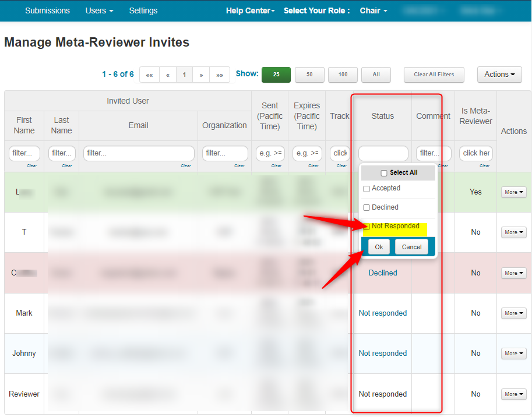Image resolution: width=532 pixels, height=417 pixels.
Task: Click the Organization filter field
Action: click(x=225, y=153)
